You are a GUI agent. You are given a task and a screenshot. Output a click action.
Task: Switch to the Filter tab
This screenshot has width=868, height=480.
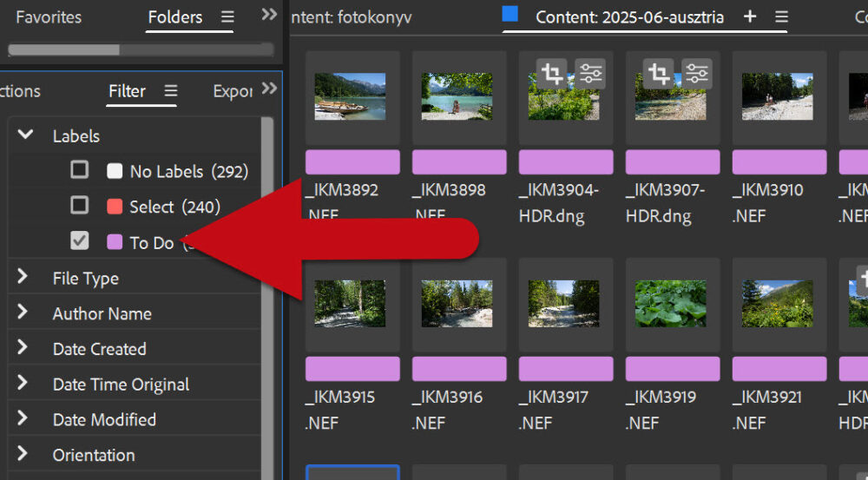tap(127, 91)
